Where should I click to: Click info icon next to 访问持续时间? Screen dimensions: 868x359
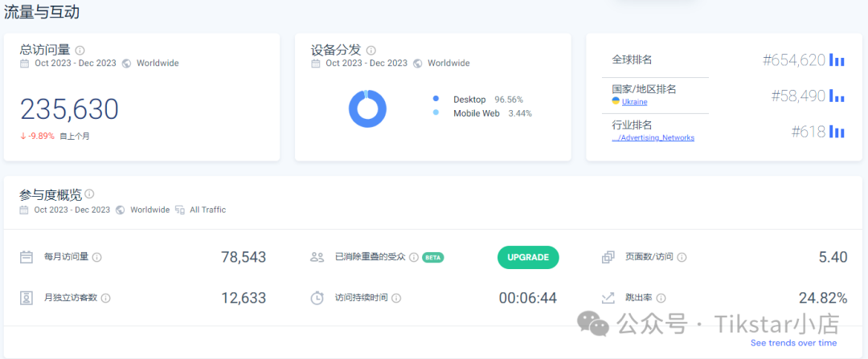[x=396, y=298]
